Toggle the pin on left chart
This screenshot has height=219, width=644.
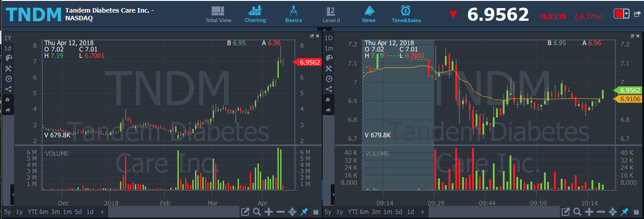305,212
